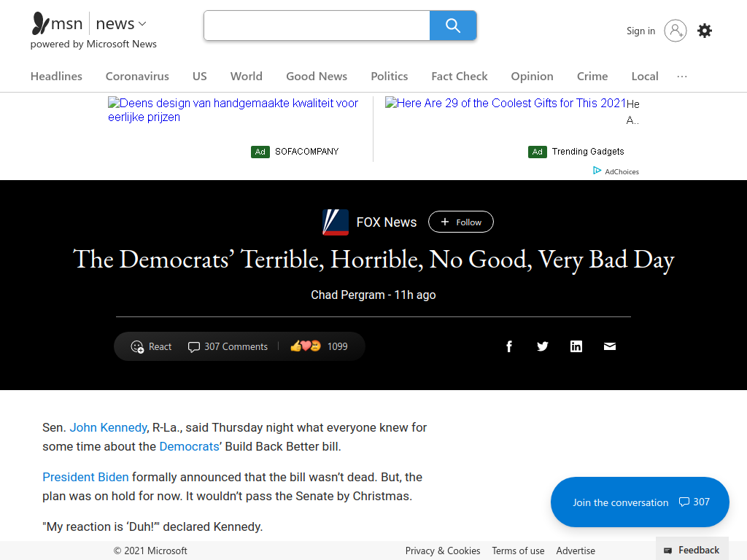Click the MSN butterfly logo
The width and height of the screenshot is (747, 560).
(41, 23)
